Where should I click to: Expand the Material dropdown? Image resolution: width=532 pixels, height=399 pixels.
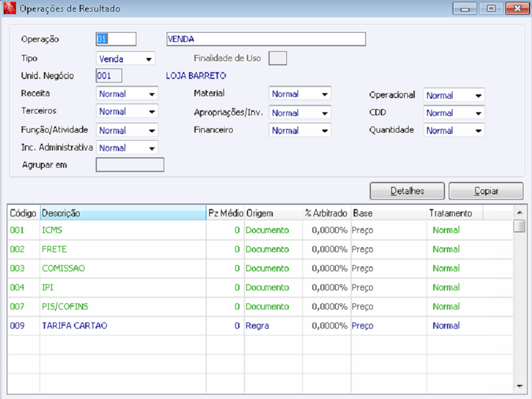pyautogui.click(x=300, y=94)
